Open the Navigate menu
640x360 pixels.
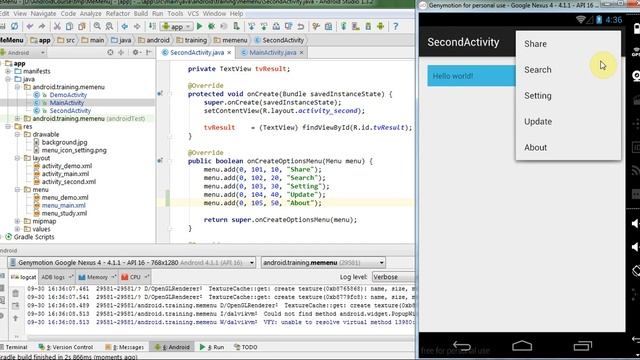pyautogui.click(x=43, y=13)
